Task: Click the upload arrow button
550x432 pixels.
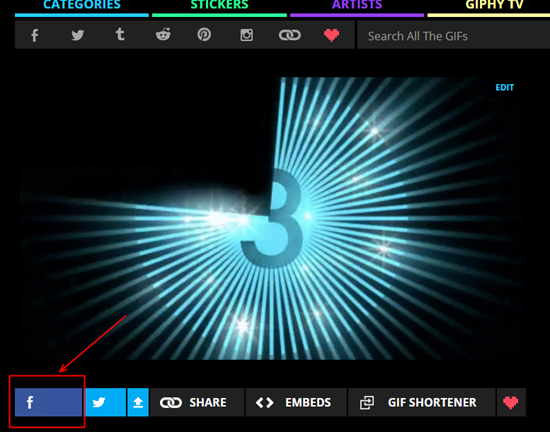Action: [138, 402]
